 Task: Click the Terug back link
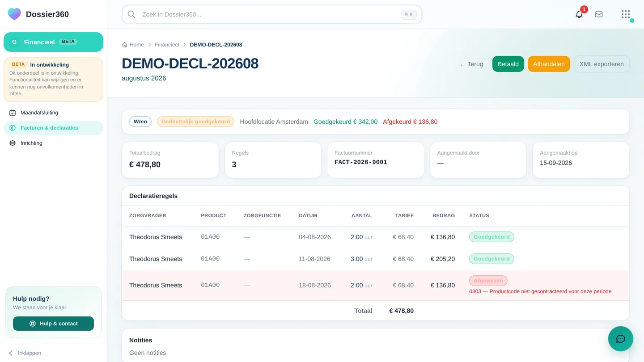tap(471, 64)
